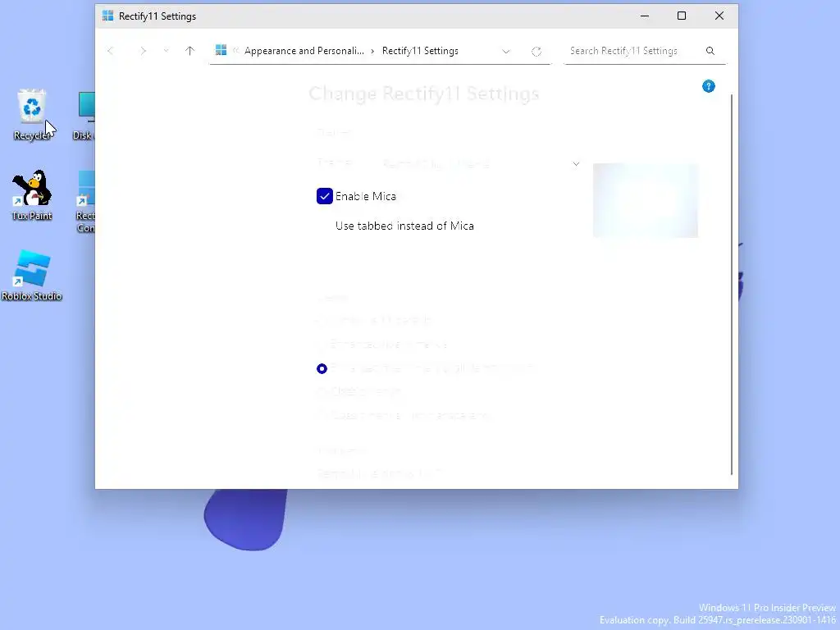This screenshot has width=840, height=630.
Task: Click the selected blue radio button
Action: click(x=322, y=368)
